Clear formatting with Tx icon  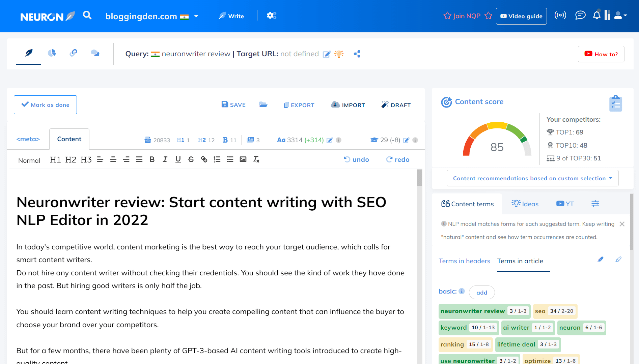coord(256,159)
